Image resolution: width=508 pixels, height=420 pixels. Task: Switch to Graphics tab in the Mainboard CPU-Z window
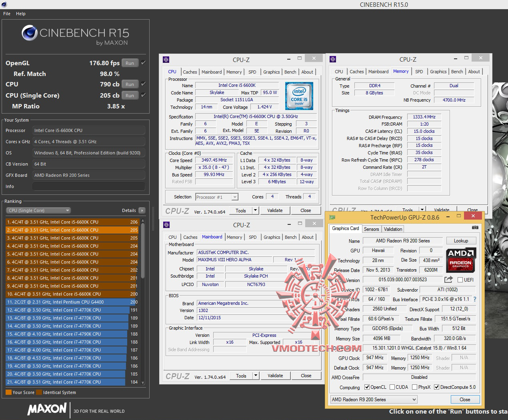pos(272,237)
